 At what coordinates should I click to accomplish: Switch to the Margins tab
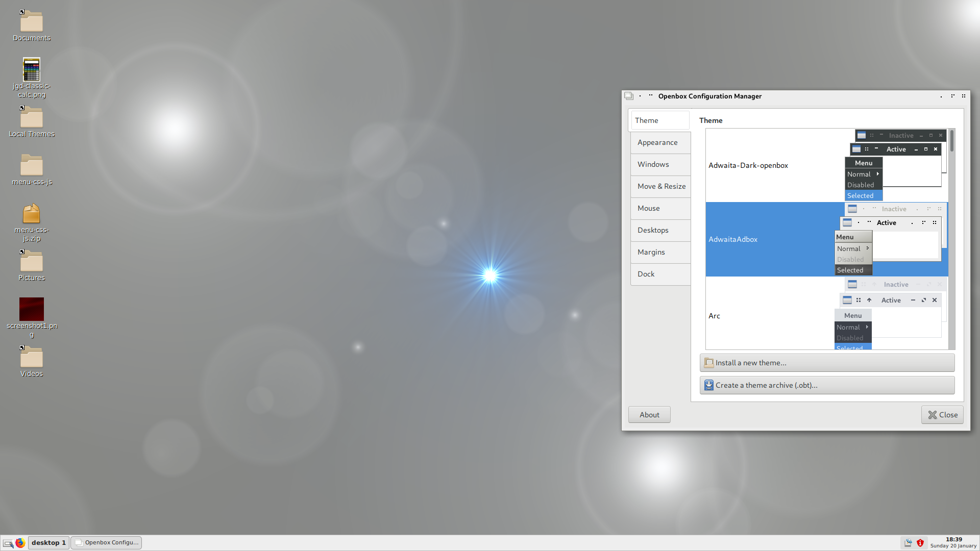[x=660, y=252]
